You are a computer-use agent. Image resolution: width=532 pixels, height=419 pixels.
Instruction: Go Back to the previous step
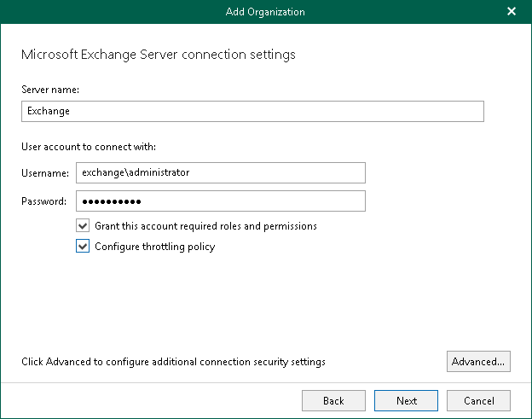point(333,400)
